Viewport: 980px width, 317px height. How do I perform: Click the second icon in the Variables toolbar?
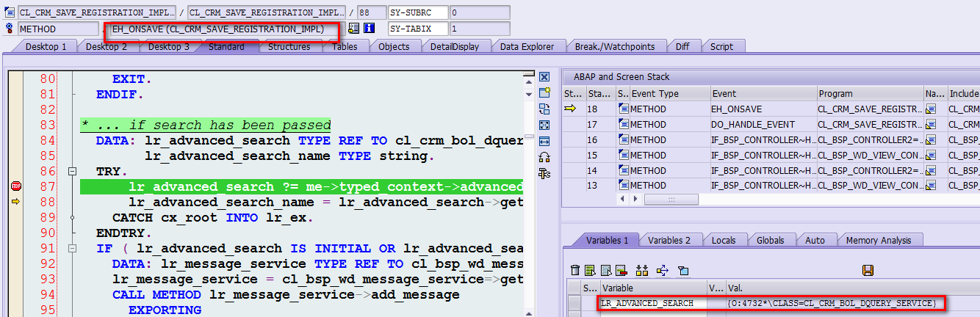[591, 271]
